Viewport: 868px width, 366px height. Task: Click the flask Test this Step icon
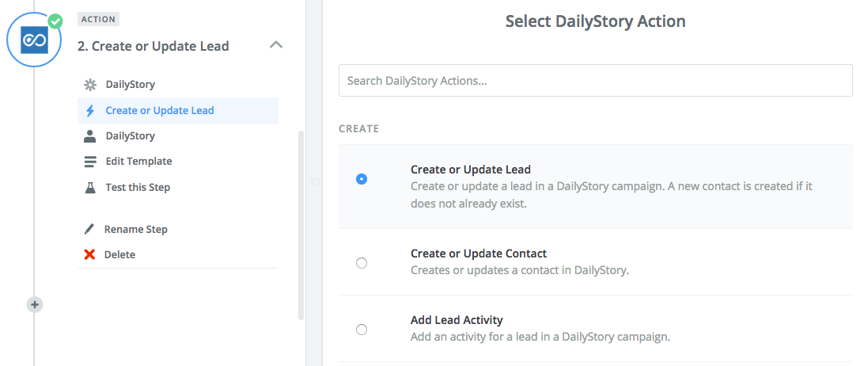pyautogui.click(x=89, y=188)
